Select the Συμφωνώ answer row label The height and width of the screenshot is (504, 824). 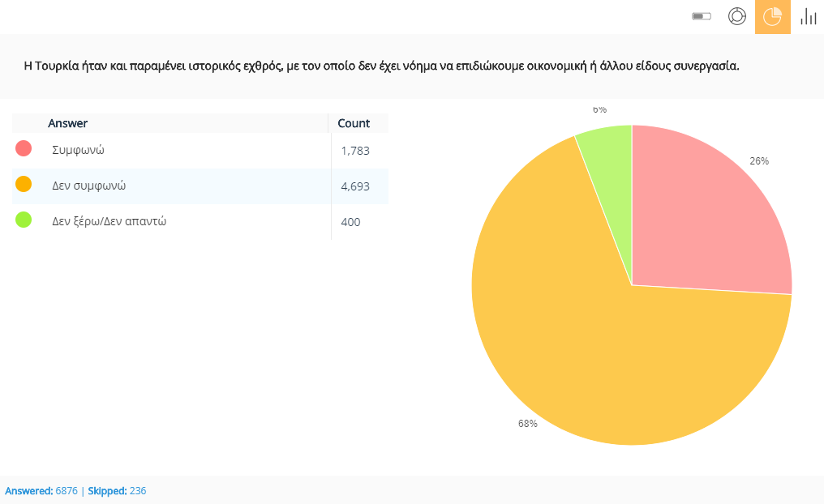(78, 150)
